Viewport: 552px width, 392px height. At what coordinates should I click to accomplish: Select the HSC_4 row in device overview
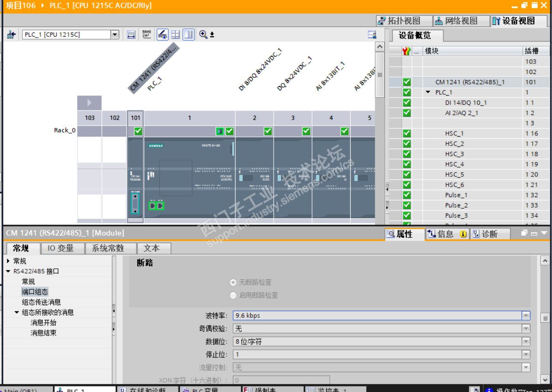point(470,164)
